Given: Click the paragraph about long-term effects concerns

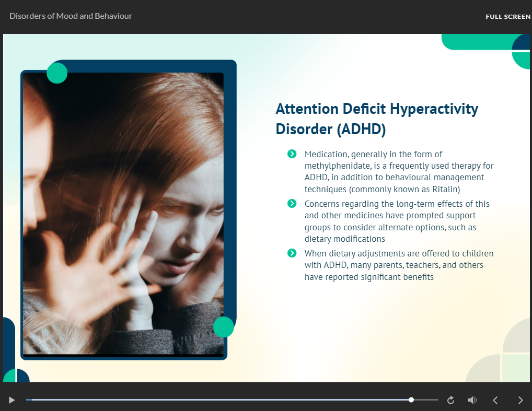Looking at the screenshot, I should coord(397,221).
